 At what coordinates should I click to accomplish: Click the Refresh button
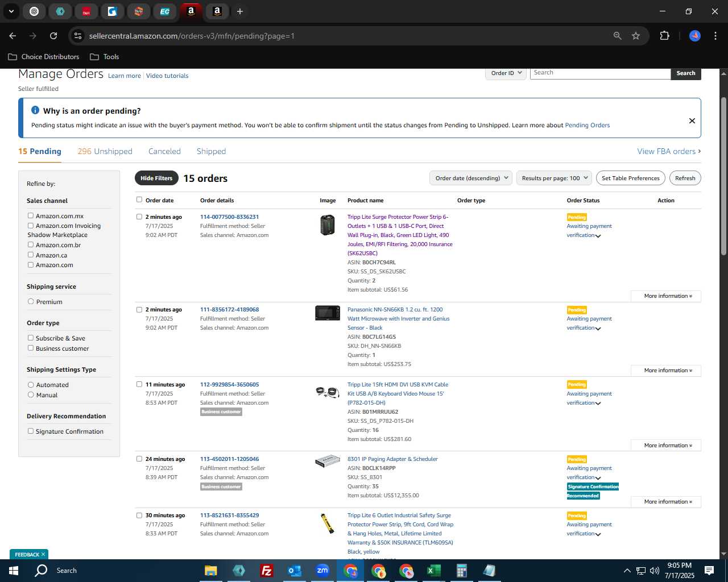point(685,178)
